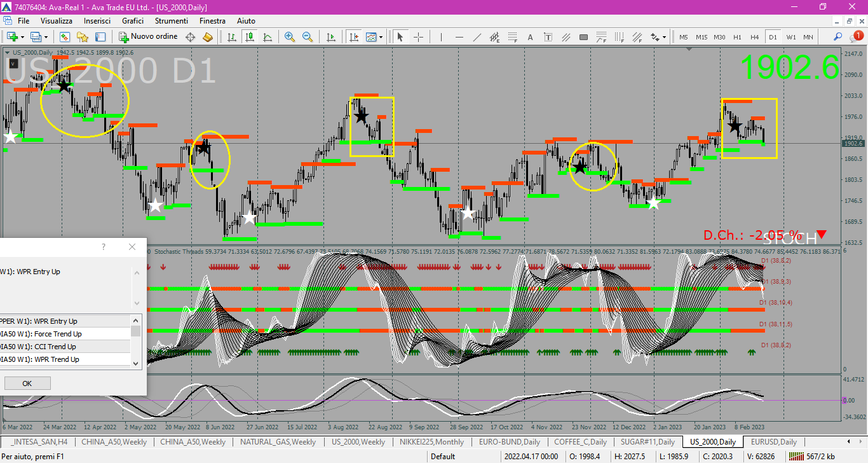Choose the Fibonacci time zones tool
The height and width of the screenshot is (463, 868).
pos(618,37)
